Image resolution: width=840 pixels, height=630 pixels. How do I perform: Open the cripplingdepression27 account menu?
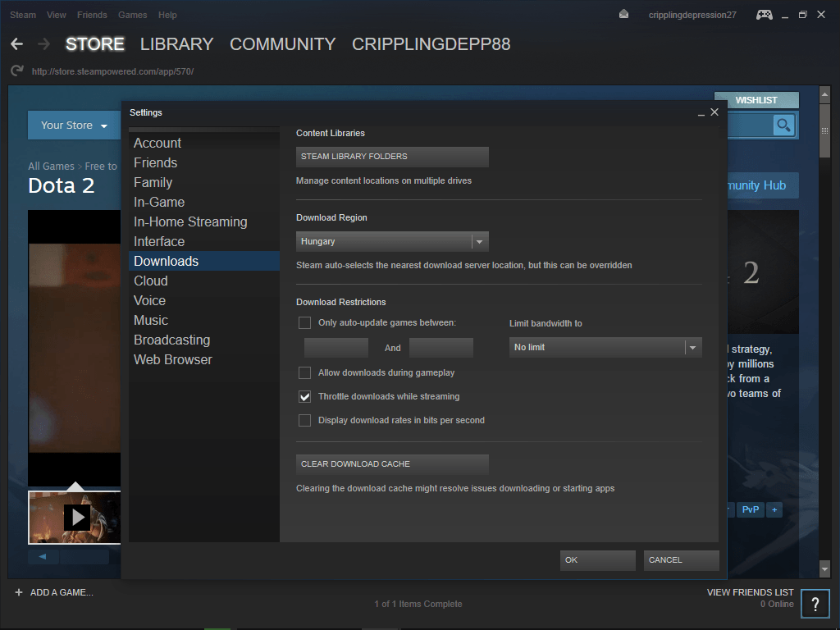tap(692, 15)
